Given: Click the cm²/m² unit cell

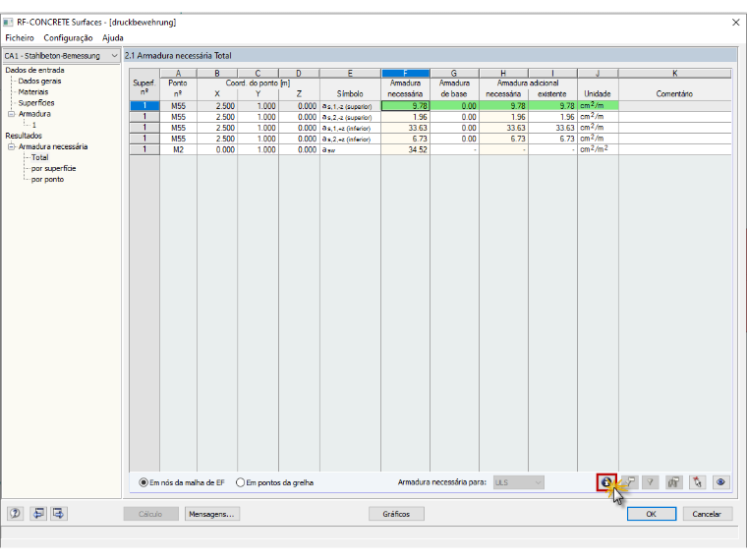Looking at the screenshot, I should (598, 150).
